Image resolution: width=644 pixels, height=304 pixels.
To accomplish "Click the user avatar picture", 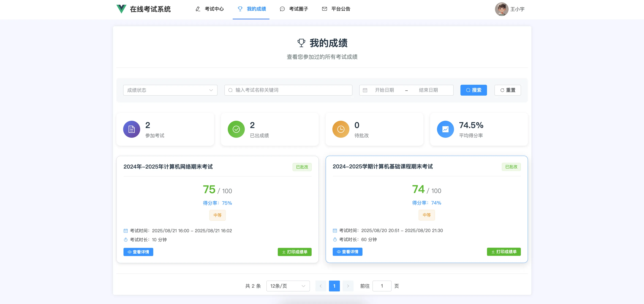I will pyautogui.click(x=501, y=9).
